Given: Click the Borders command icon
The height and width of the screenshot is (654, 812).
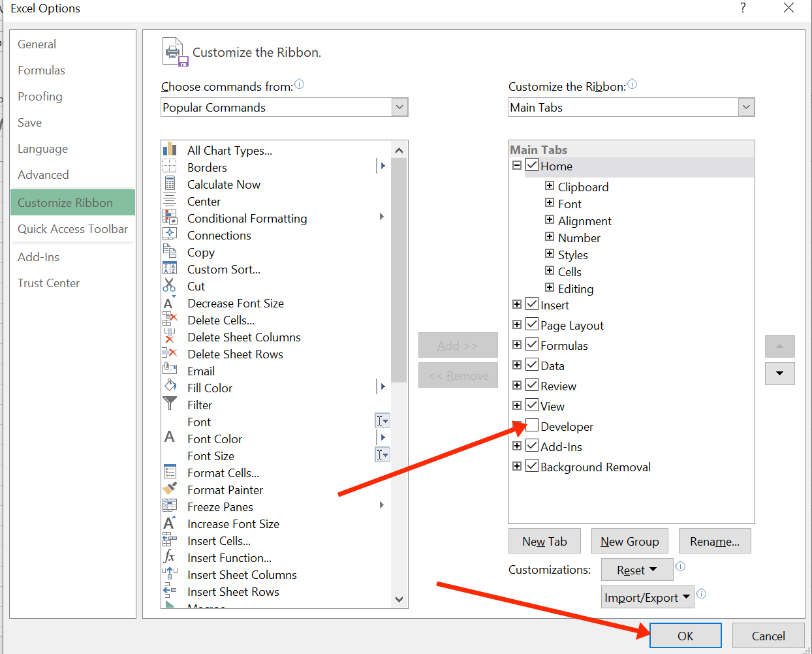Looking at the screenshot, I should (x=170, y=166).
